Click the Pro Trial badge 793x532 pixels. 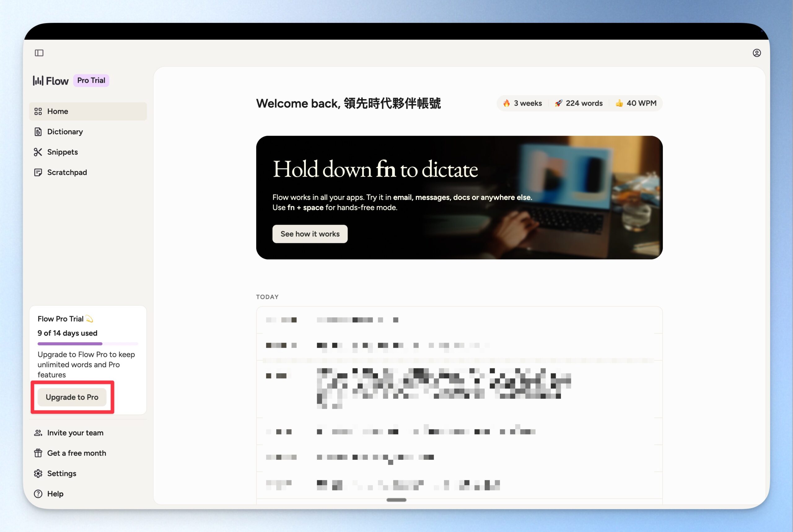[91, 81]
